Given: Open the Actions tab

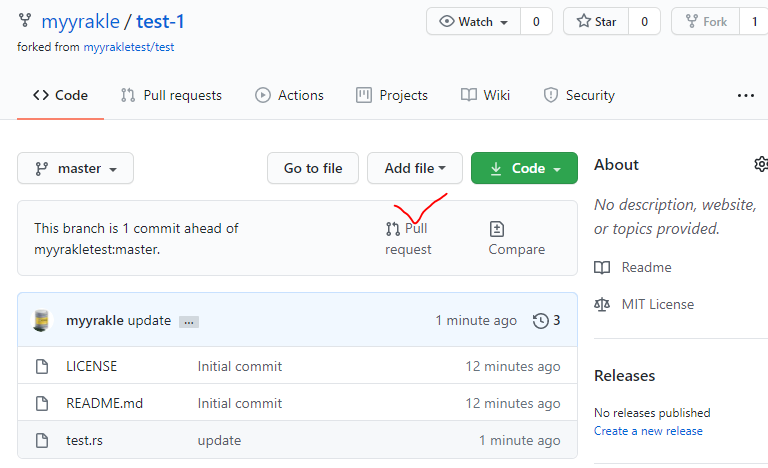Looking at the screenshot, I should 290,95.
